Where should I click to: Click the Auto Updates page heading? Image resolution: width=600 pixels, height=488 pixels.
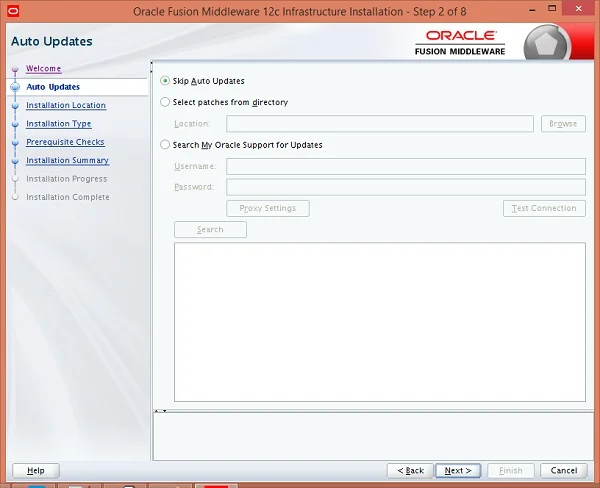pyautogui.click(x=52, y=41)
